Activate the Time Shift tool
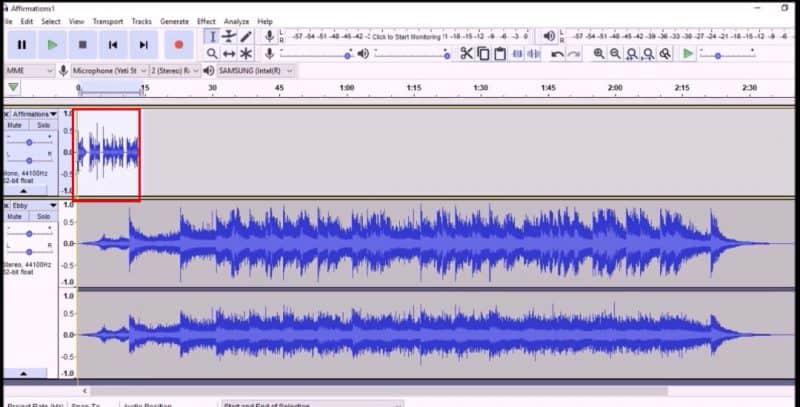Screen dimensions: 800x407 click(229, 53)
